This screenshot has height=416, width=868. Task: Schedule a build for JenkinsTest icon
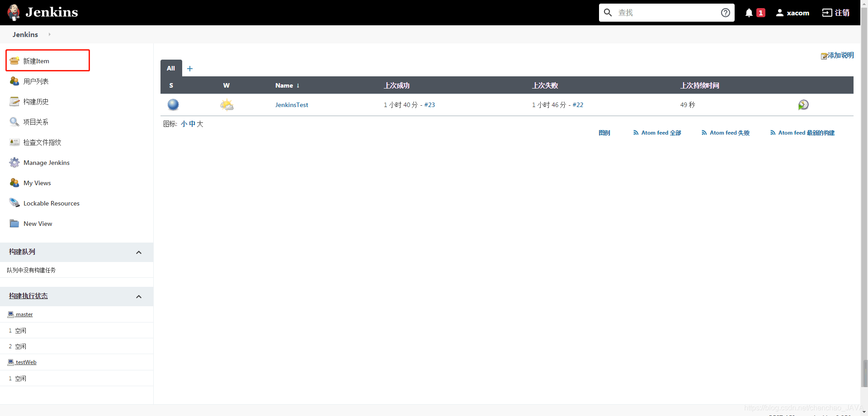[803, 104]
